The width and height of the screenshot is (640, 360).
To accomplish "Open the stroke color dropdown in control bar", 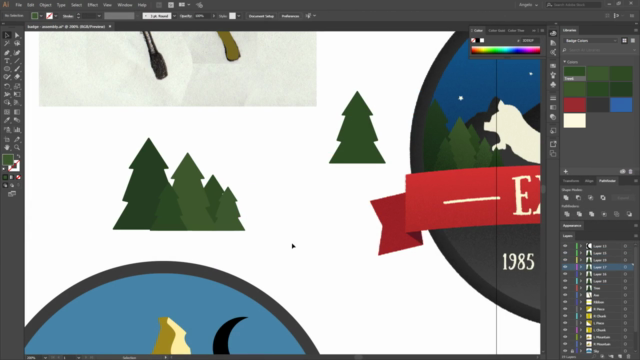I will coord(56,16).
